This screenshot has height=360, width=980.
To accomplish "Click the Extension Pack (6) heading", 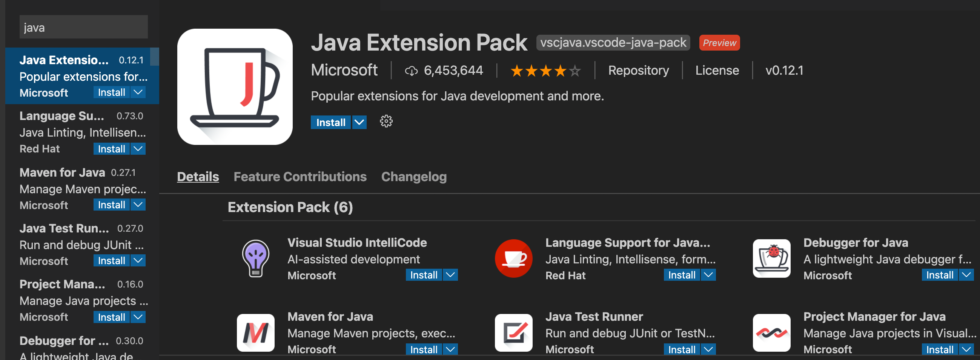I will tap(290, 208).
